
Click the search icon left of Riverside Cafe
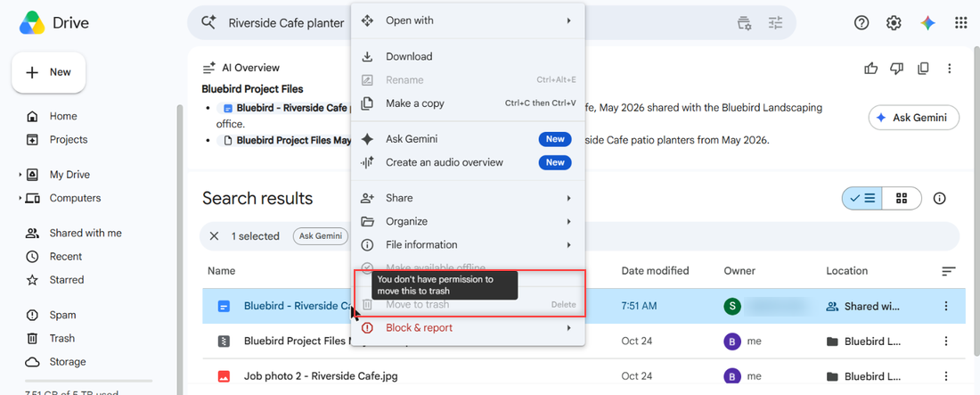pyautogui.click(x=208, y=23)
